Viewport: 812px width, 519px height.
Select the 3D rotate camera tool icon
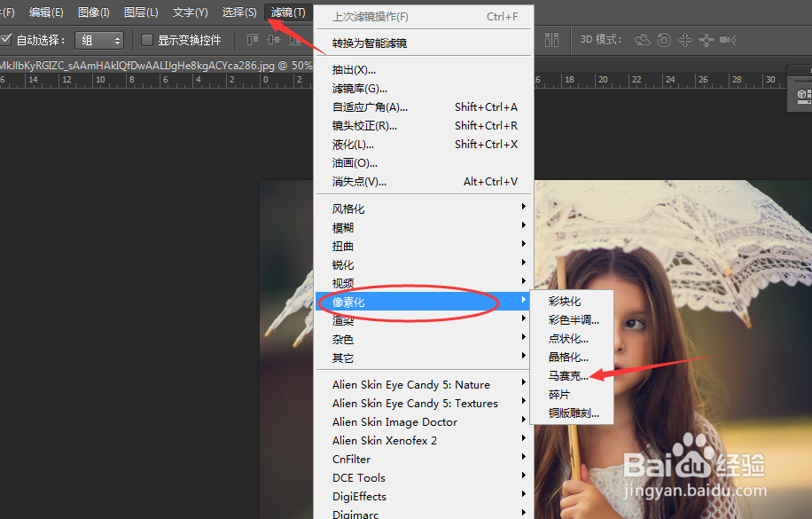[x=642, y=39]
